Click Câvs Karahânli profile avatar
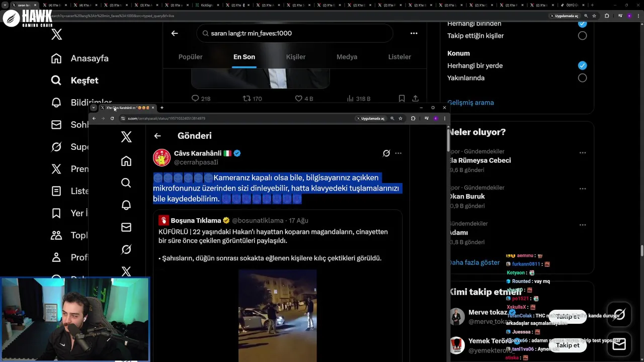 pyautogui.click(x=162, y=157)
